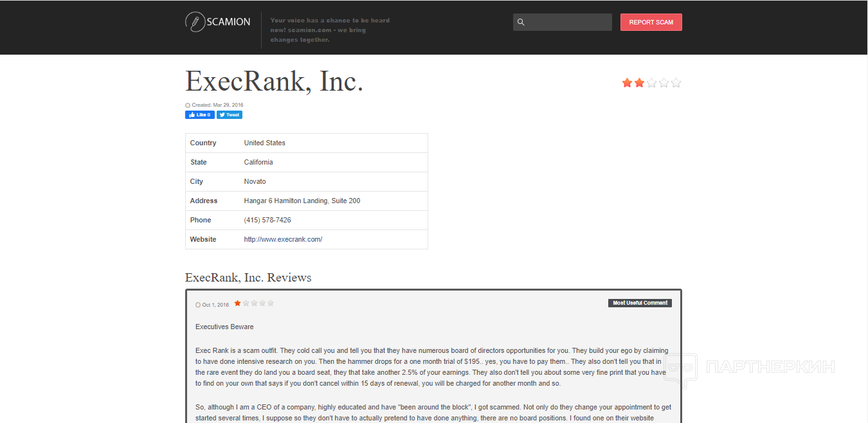868x423 pixels.
Task: Click the company's overall star rating
Action: [651, 83]
